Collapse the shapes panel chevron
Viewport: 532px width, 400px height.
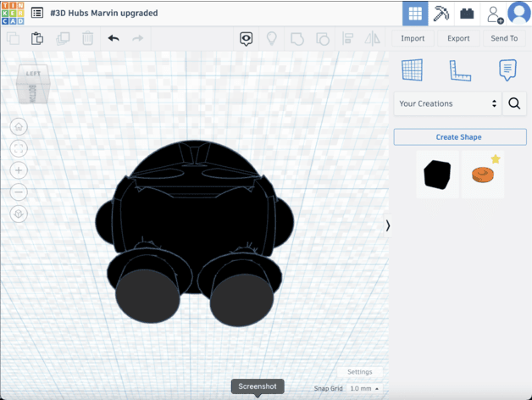pos(387,225)
